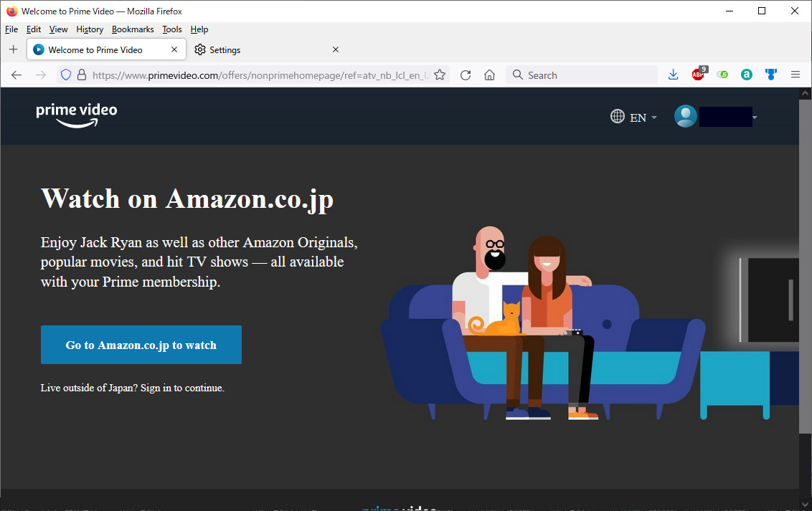
Task: Bookmark this page with the star
Action: pyautogui.click(x=440, y=75)
